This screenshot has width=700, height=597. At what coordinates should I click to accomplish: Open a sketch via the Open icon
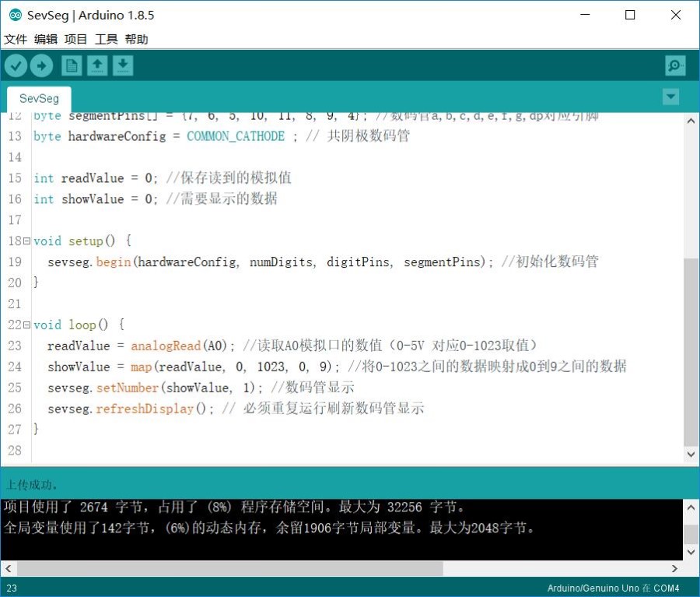tap(96, 65)
